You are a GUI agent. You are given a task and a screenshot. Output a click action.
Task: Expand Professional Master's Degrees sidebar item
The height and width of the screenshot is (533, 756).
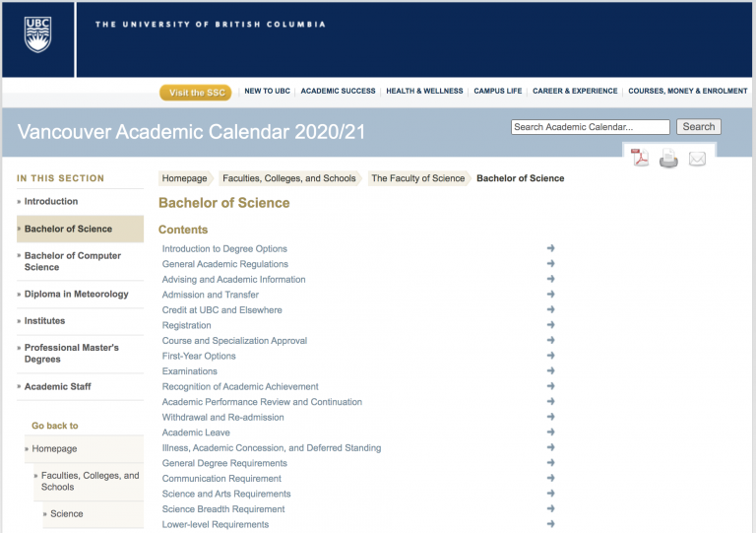(x=71, y=354)
